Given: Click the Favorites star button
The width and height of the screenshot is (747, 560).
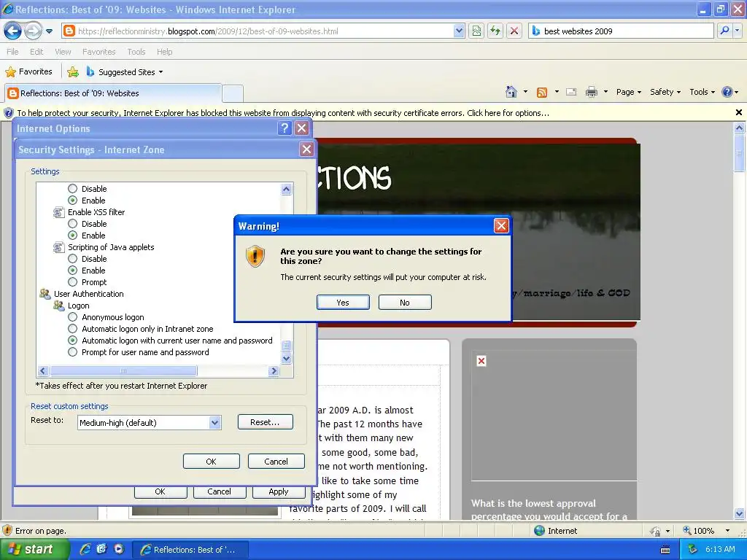Looking at the screenshot, I should pos(28,72).
